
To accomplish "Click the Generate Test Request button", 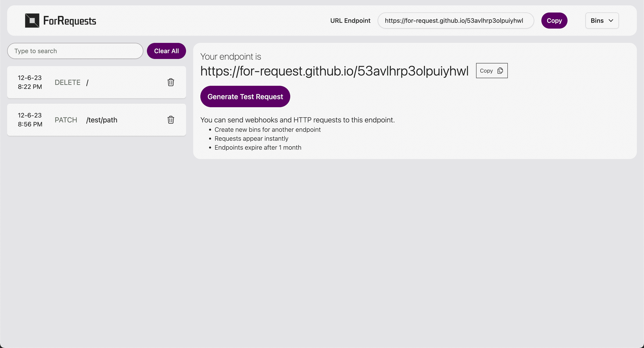I will click(245, 96).
